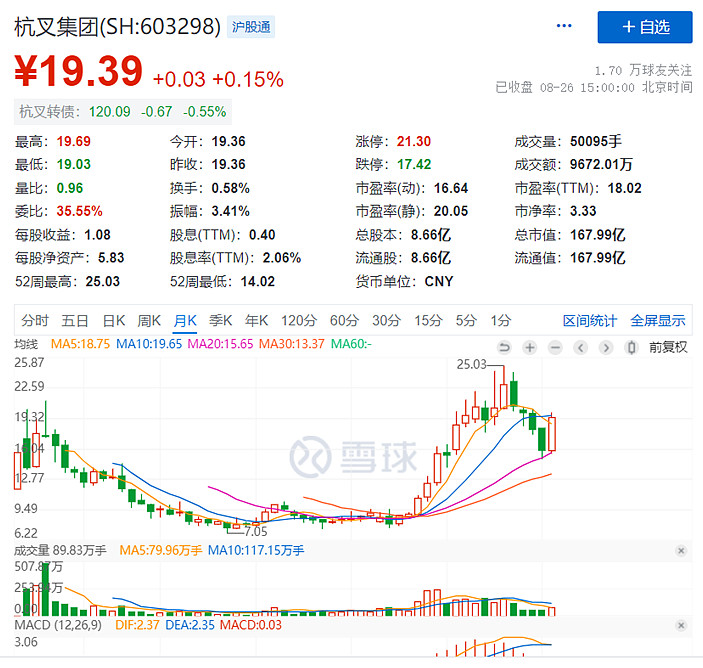Zoom in the chart with plus icon
The width and height of the screenshot is (703, 668).
[530, 347]
